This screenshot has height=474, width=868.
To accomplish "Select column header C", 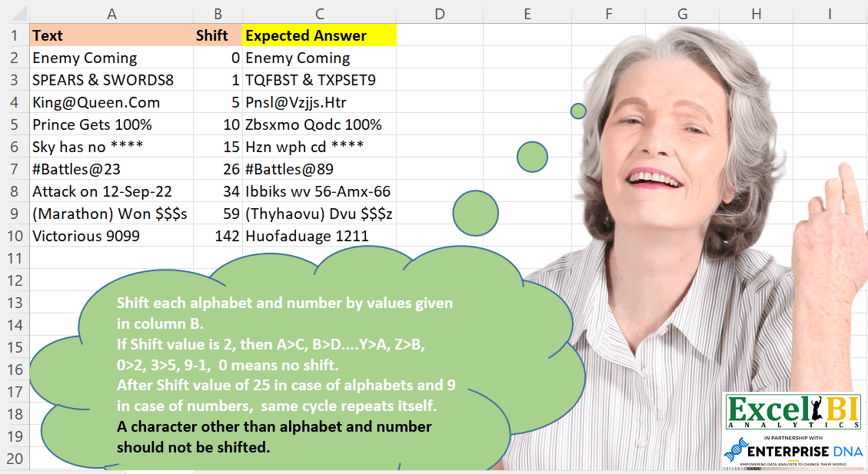I will 319,14.
